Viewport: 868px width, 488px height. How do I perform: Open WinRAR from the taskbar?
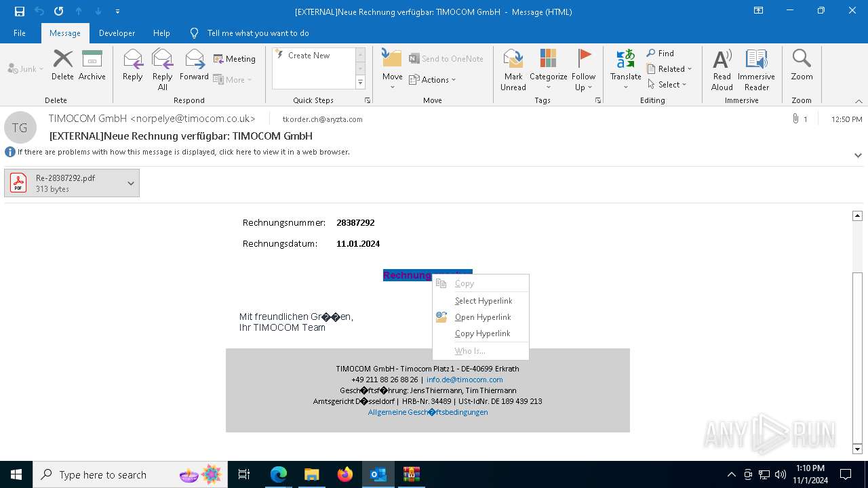(x=412, y=474)
